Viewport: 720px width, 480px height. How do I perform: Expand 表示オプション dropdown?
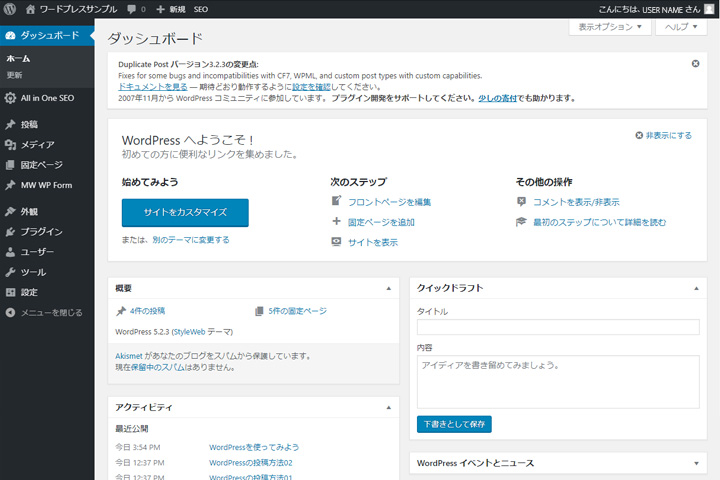point(610,27)
